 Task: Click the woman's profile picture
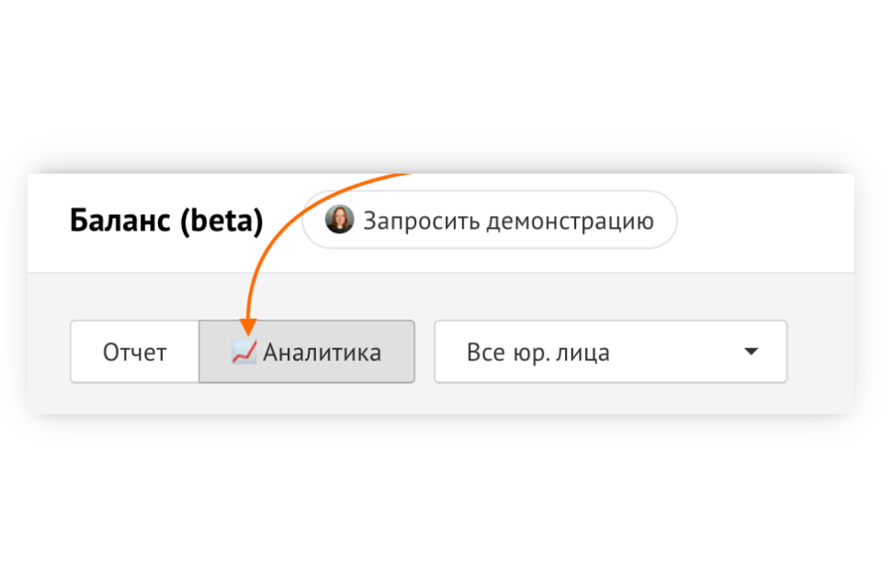pos(340,220)
